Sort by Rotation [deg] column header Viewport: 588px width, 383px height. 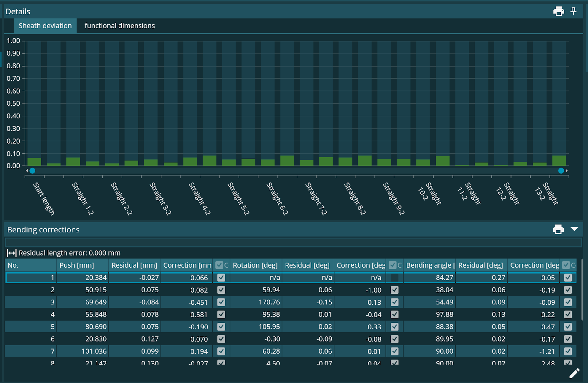[256, 265]
